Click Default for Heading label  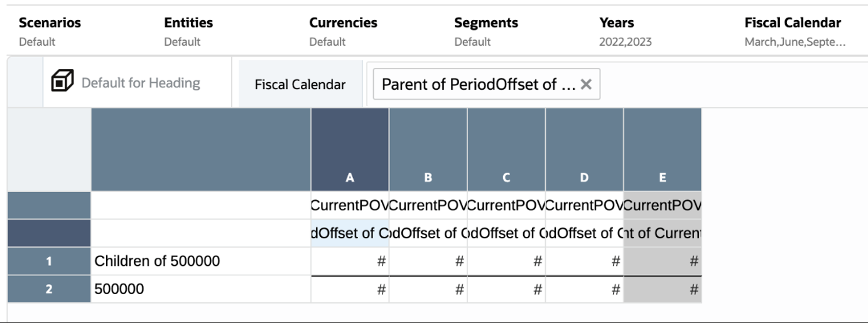tap(141, 83)
